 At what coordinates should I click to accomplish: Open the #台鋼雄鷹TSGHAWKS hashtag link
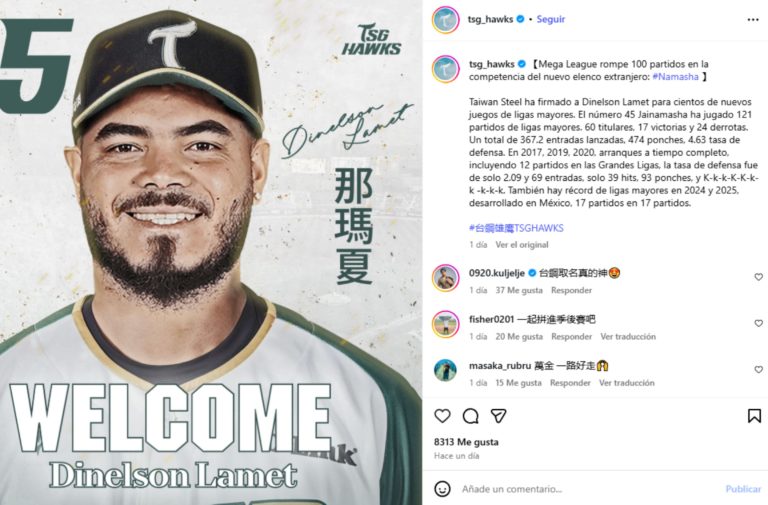(516, 228)
